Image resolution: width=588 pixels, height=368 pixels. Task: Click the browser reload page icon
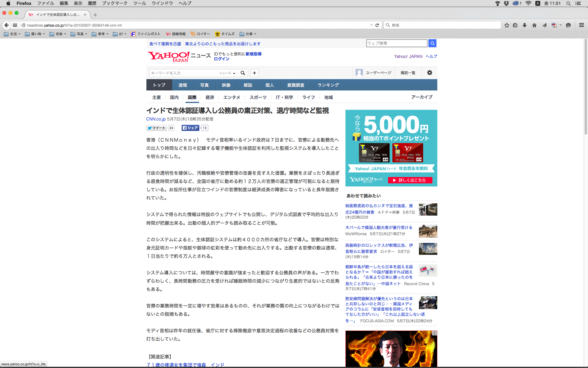click(377, 25)
